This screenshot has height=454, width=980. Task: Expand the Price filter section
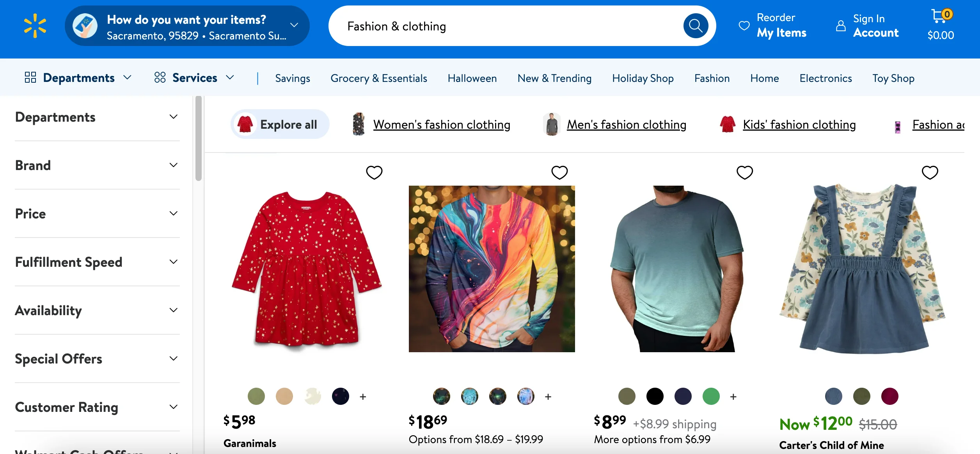tap(96, 212)
